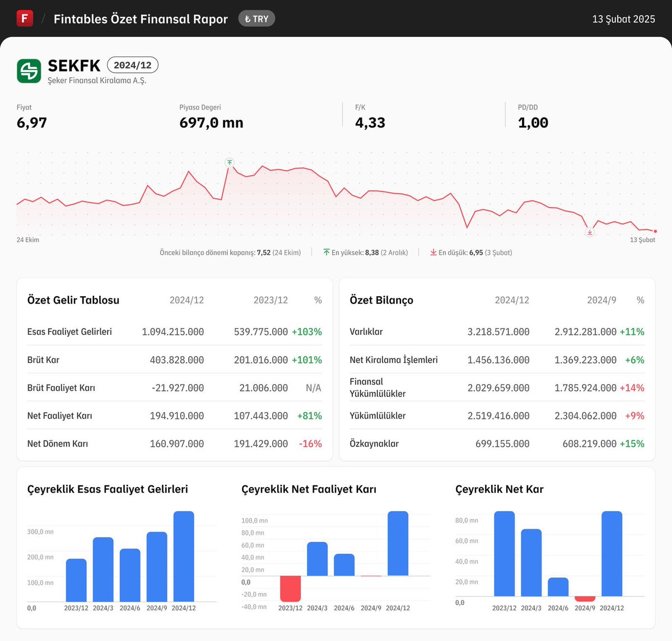Click the PD/DD value 1,00
Viewport: 672px width, 641px height.
[533, 123]
